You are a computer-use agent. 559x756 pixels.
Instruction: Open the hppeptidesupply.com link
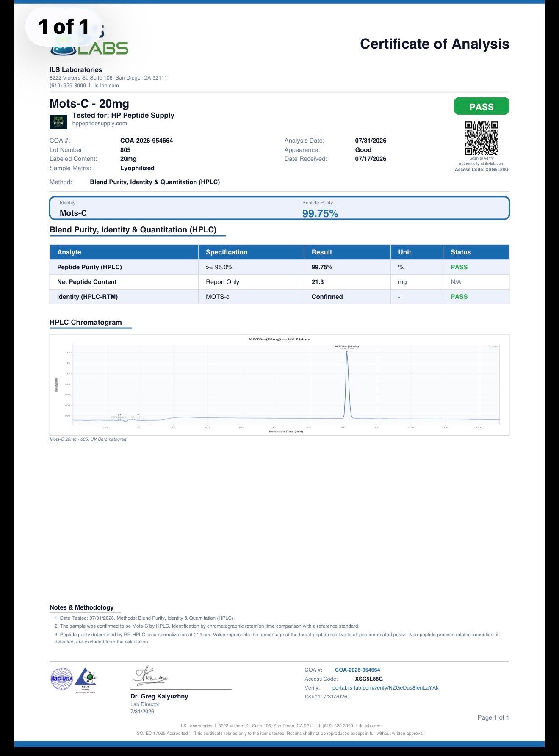click(100, 124)
